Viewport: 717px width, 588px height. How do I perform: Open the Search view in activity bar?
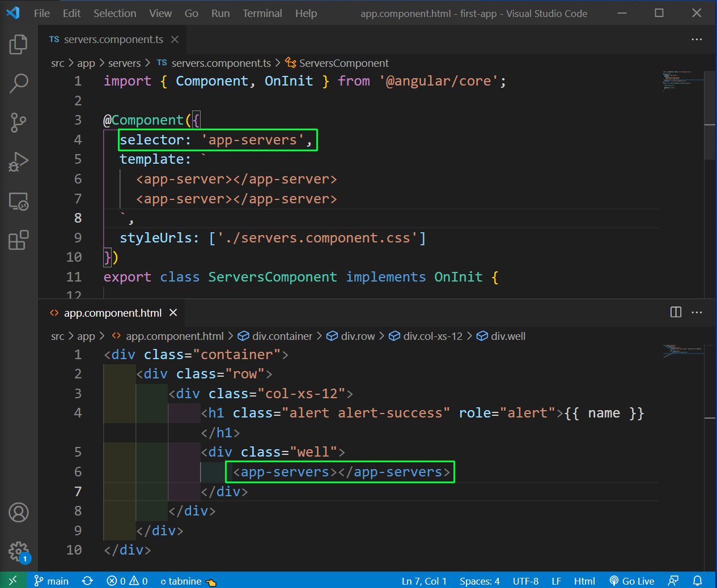coord(19,83)
